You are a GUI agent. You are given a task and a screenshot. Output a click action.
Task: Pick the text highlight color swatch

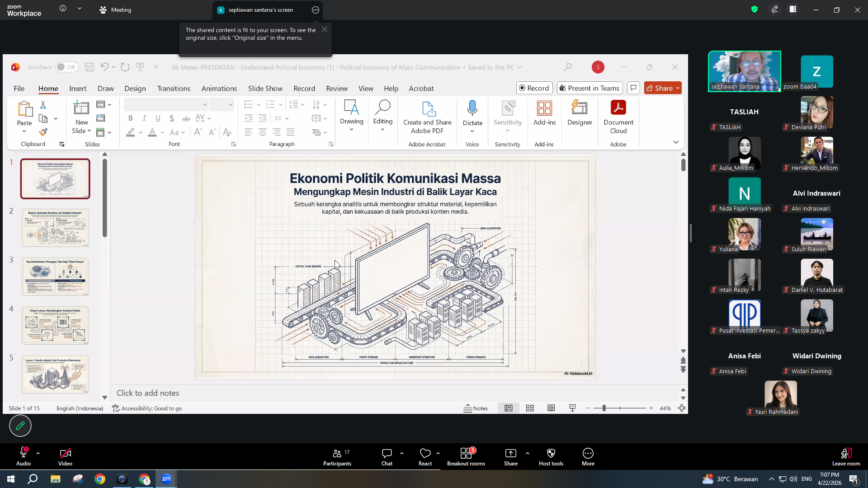(131, 132)
